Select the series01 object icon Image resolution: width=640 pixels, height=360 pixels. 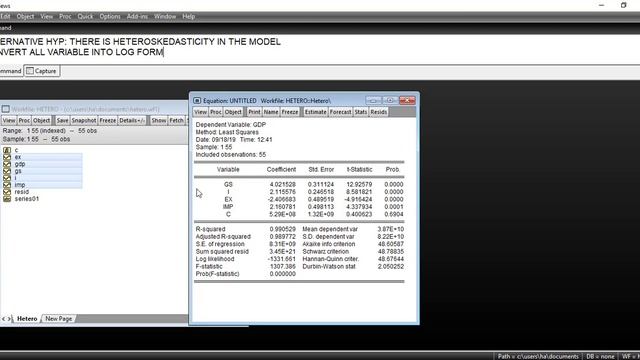7,199
